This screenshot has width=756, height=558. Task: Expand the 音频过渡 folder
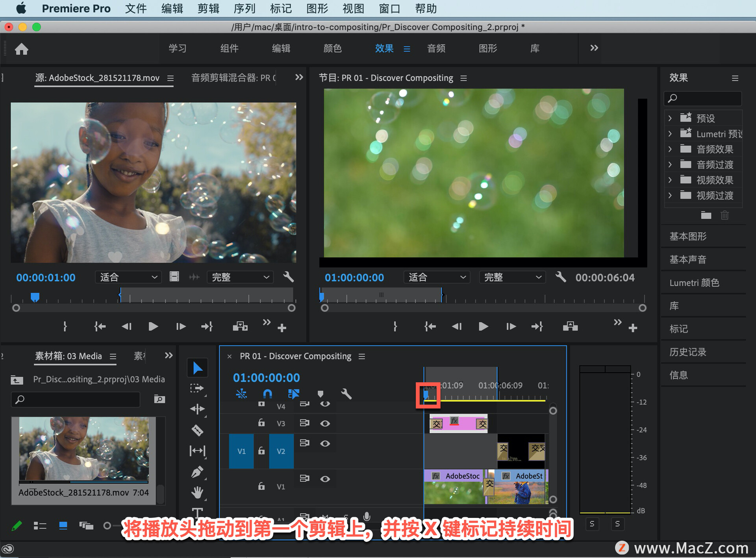point(670,164)
